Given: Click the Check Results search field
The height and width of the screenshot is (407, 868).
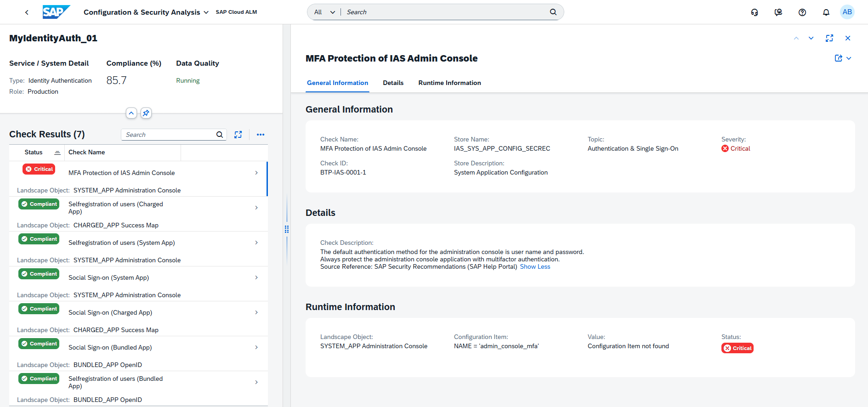Looking at the screenshot, I should 169,135.
